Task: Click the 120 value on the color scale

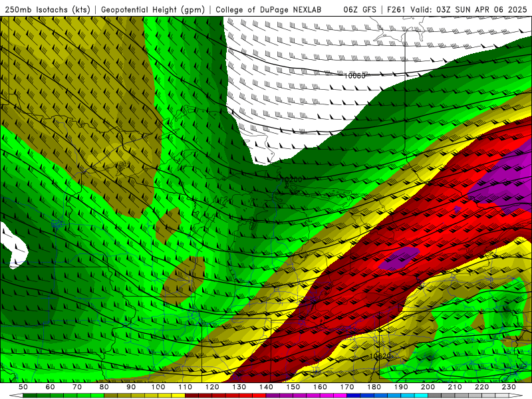Action: [212, 387]
